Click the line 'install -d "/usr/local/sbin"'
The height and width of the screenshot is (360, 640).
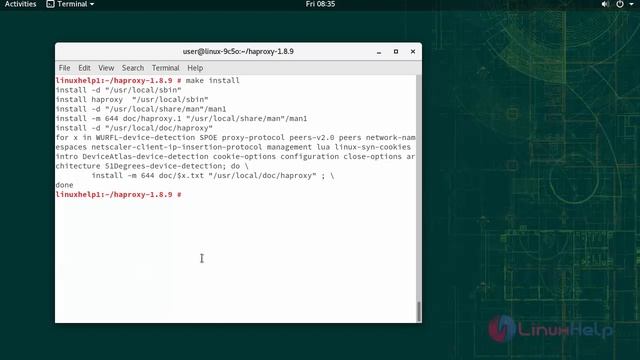coord(118,90)
